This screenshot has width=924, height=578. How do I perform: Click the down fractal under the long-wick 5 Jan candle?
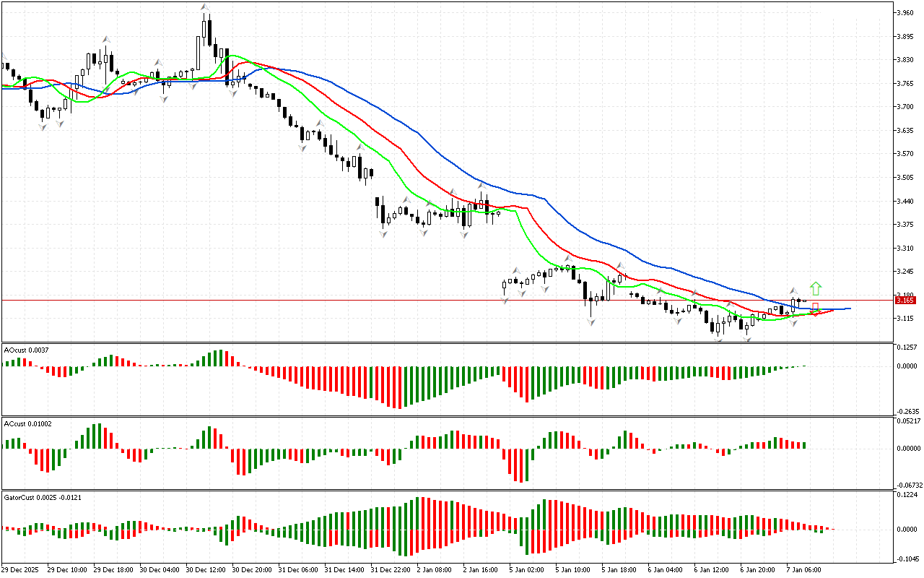(x=590, y=323)
